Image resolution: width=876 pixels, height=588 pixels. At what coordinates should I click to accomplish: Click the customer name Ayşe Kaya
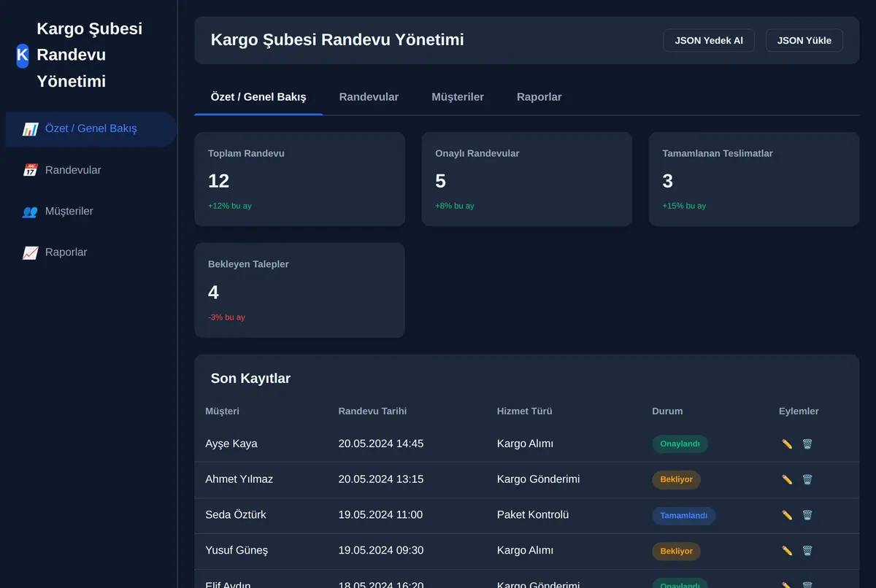[x=231, y=444]
